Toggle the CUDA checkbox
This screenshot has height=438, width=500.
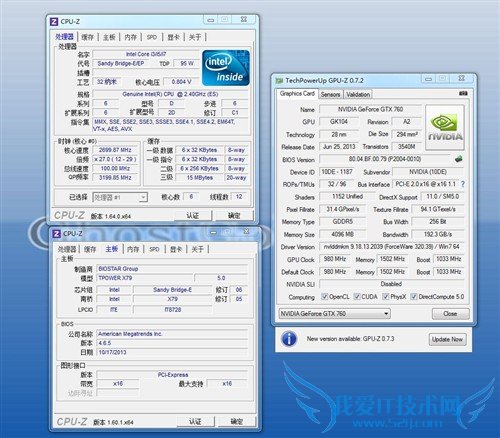coord(357,296)
